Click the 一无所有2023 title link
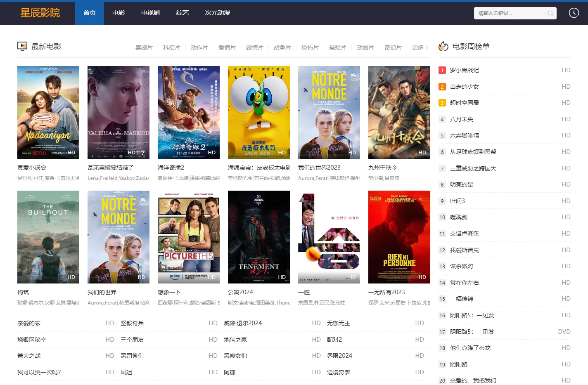Screen dimensions: 588x385 386,292
